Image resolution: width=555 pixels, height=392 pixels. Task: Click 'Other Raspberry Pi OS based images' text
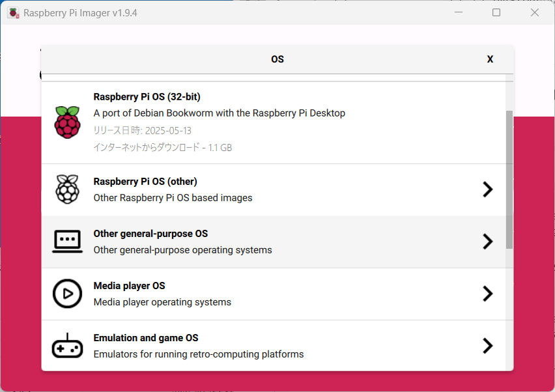173,198
